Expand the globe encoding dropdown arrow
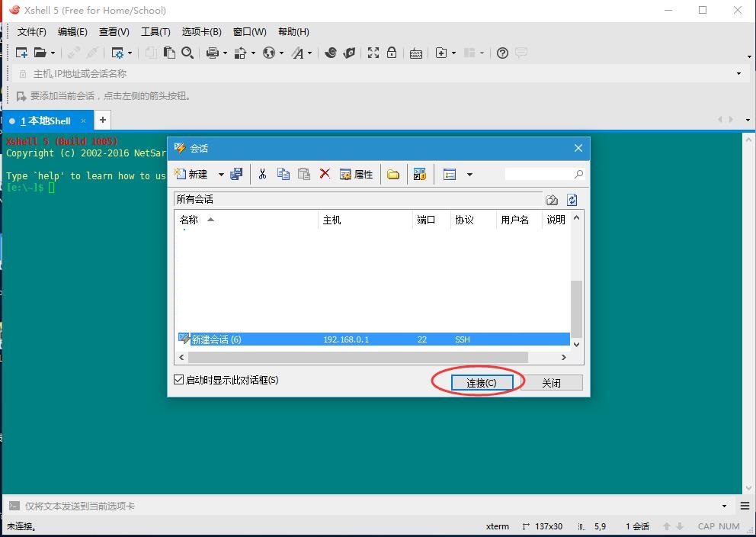Screen dimensions: 756x537 (x=281, y=53)
